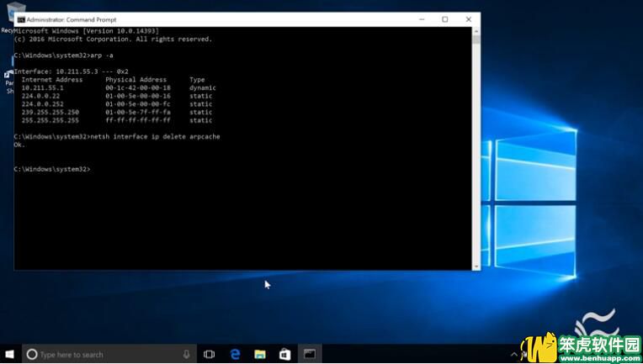The height and width of the screenshot is (364, 643).
Task: Click the 'Physical Address' column header
Action: (136, 79)
